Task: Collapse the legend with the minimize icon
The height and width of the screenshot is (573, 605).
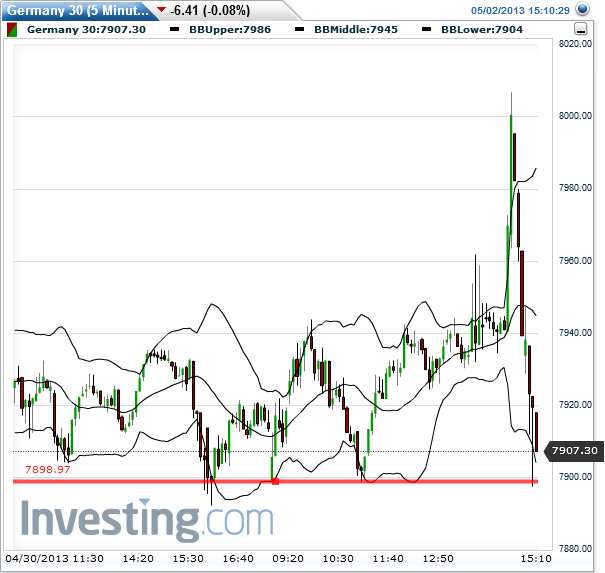Action: [x=581, y=29]
